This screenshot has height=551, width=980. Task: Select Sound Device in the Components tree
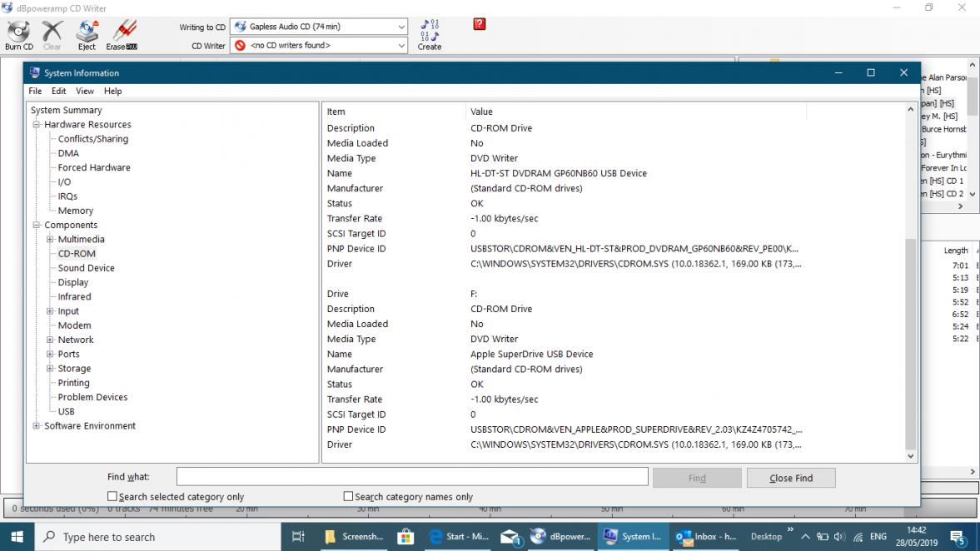click(x=86, y=268)
